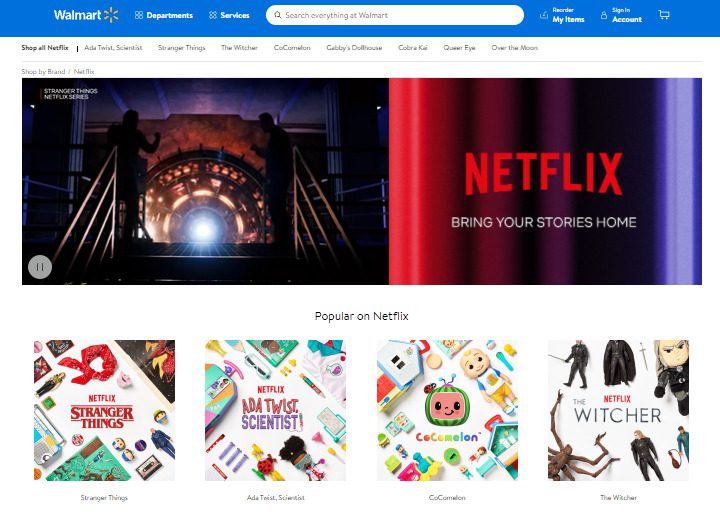Expand the Departments menu
This screenshot has height=515, width=720.
coord(164,15)
